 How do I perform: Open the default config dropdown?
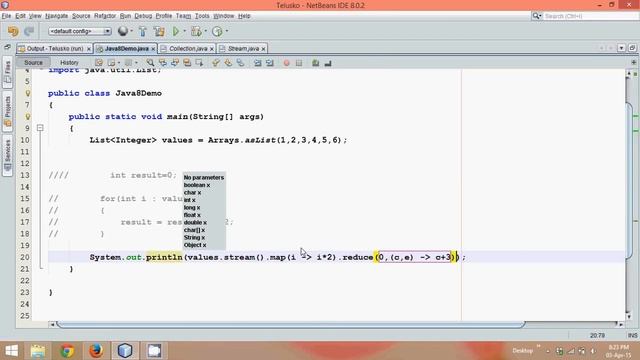80,31
